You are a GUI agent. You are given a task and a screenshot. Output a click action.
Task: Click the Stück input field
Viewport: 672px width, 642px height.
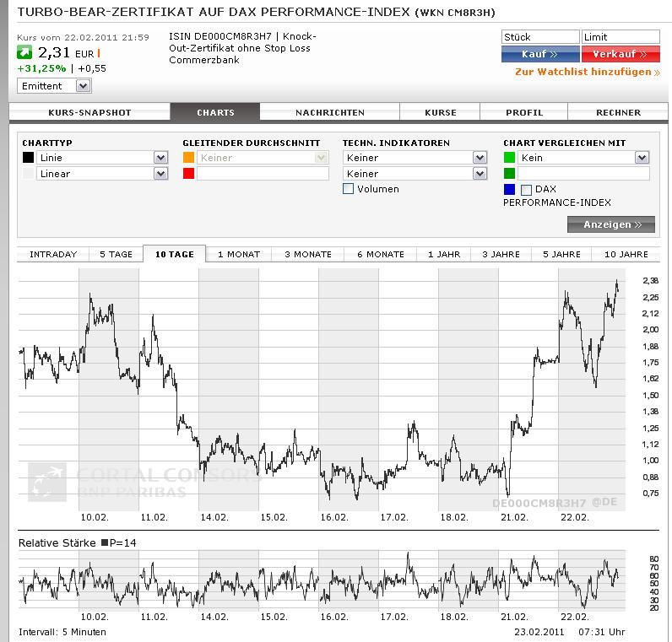tap(540, 37)
